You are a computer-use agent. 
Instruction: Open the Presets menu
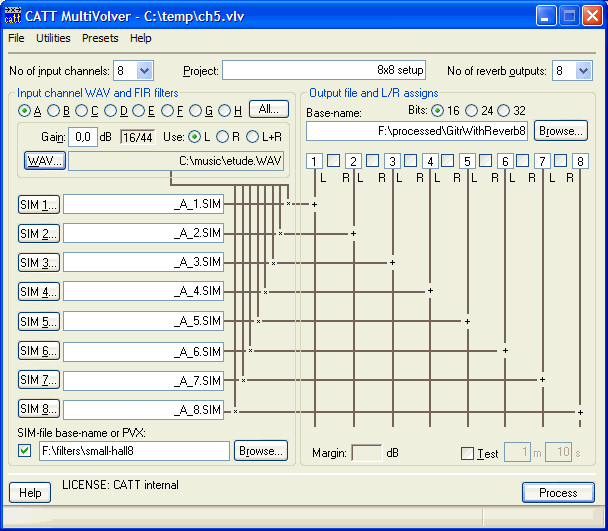tap(100, 38)
